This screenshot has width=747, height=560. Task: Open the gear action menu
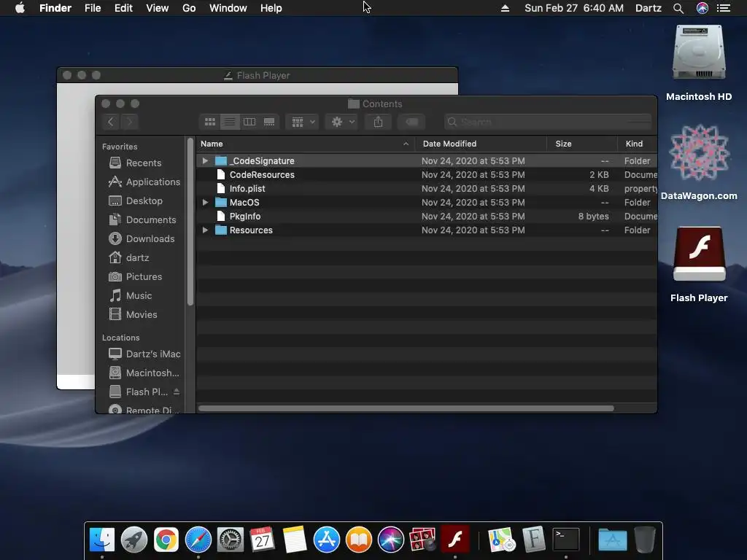(x=342, y=122)
